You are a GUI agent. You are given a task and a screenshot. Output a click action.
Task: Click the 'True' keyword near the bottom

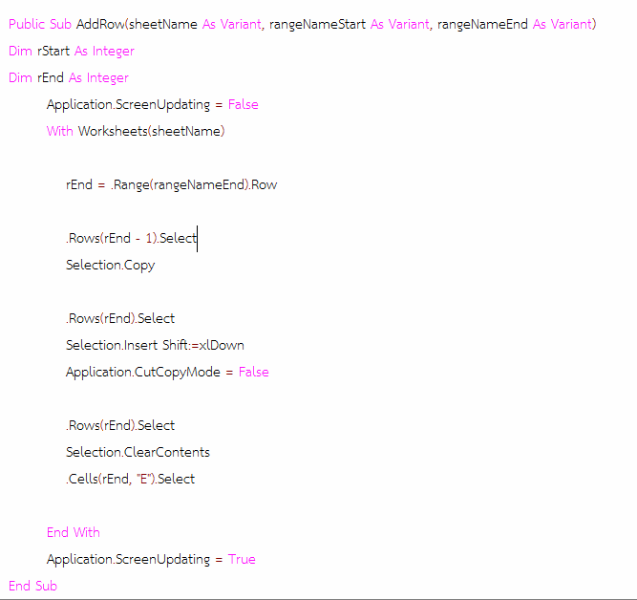(x=241, y=559)
